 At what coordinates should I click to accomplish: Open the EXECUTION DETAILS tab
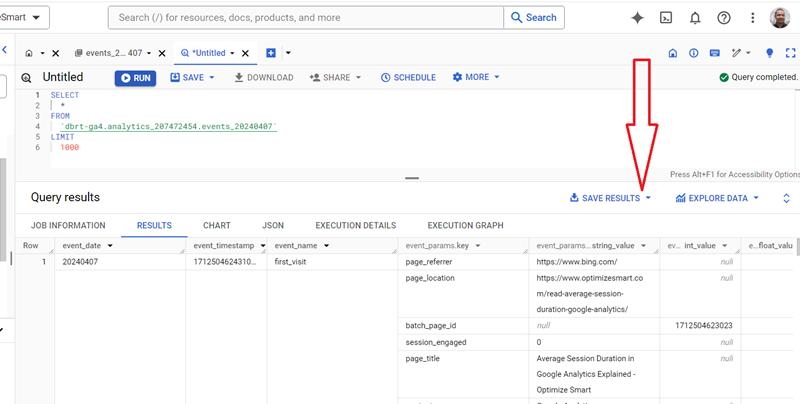point(356,225)
